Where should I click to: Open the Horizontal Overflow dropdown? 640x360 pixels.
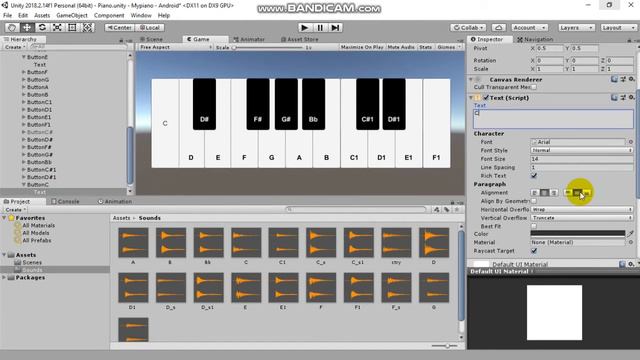click(x=582, y=209)
